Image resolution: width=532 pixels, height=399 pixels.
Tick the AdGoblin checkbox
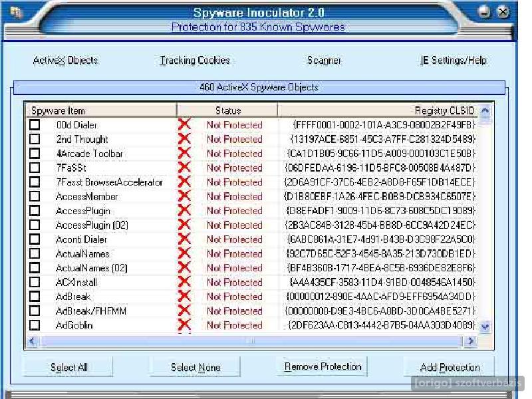[35, 325]
